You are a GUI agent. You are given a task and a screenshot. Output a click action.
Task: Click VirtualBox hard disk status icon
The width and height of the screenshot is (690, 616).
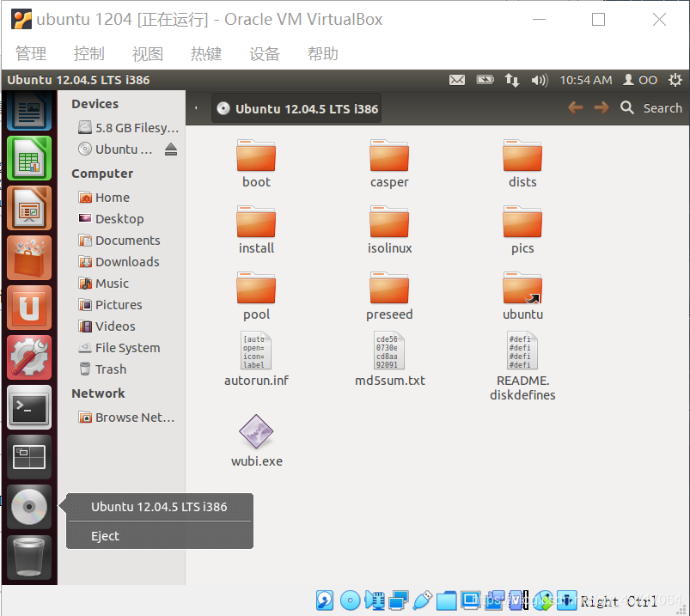(325, 601)
